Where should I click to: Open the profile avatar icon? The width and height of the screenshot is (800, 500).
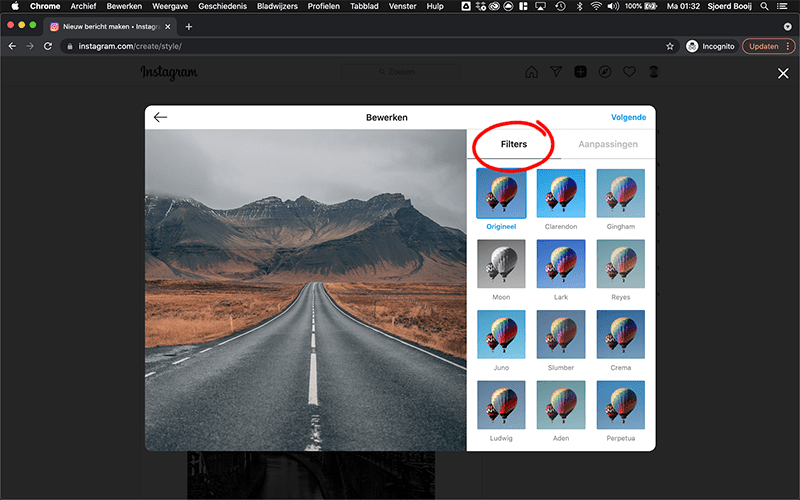[654, 72]
